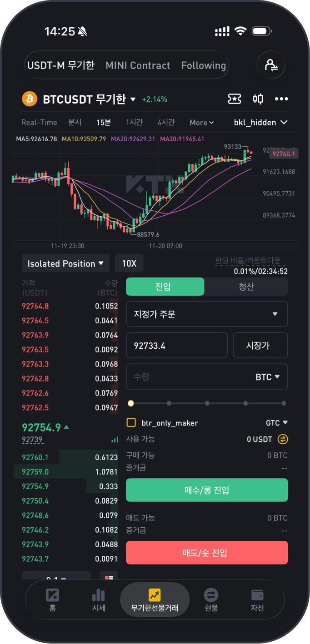
Task: Tap the small depth chart icon beside 92739
Action: click(115, 440)
